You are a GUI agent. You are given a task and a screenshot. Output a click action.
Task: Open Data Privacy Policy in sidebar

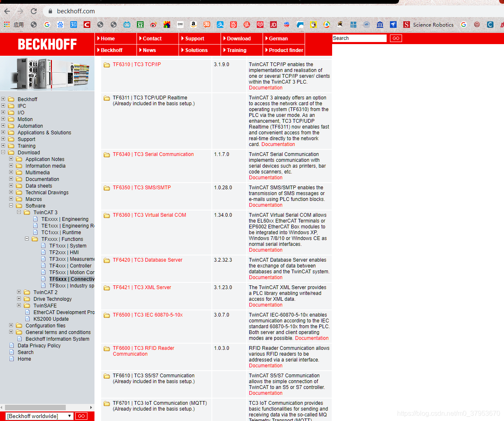39,346
